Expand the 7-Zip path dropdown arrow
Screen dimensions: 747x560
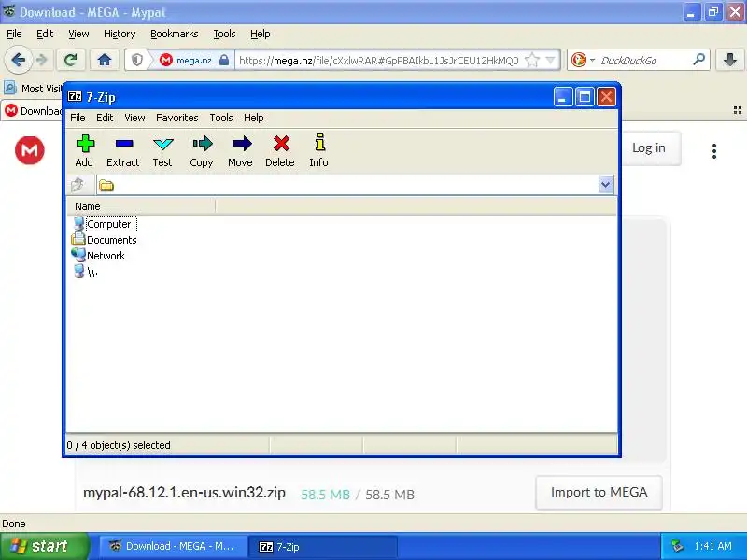click(x=605, y=185)
